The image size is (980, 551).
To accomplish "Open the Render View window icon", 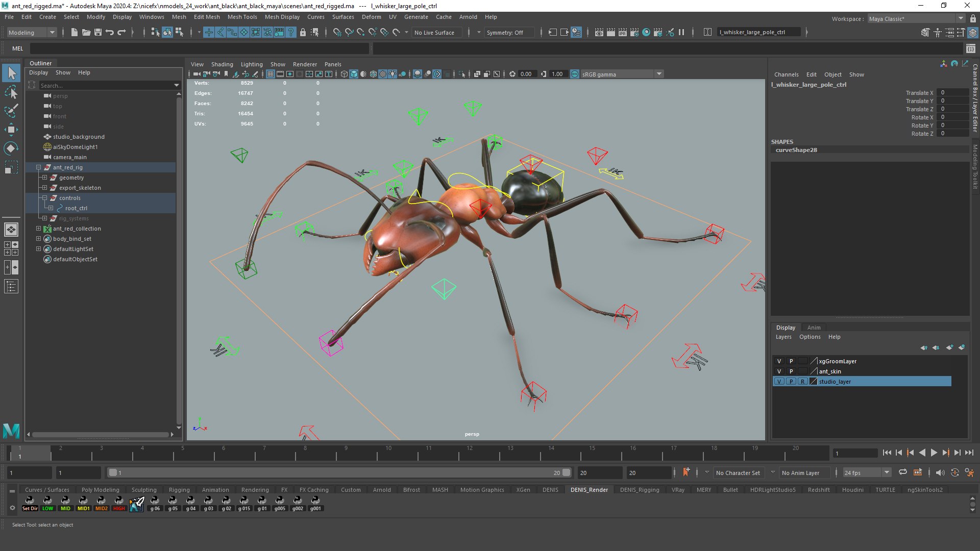I will [x=599, y=32].
